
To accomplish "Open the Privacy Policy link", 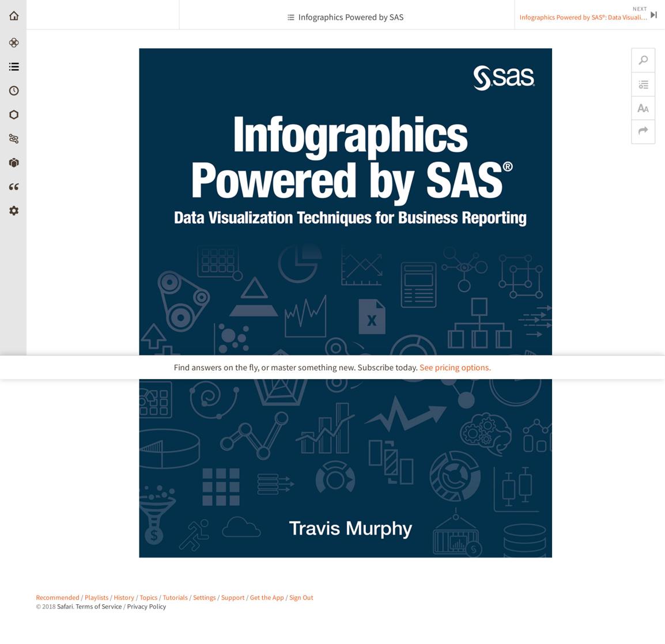I will (146, 607).
